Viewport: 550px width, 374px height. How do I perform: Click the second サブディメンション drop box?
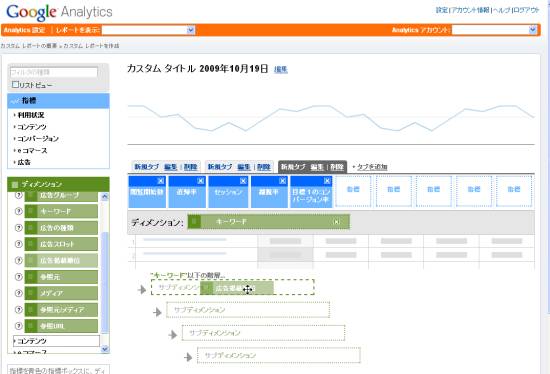(248, 310)
